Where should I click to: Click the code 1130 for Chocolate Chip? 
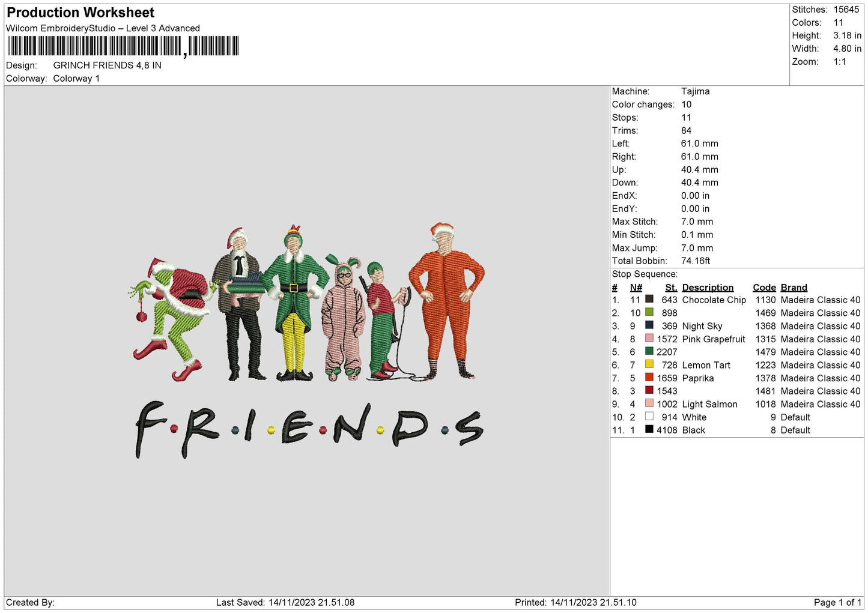[x=765, y=300]
